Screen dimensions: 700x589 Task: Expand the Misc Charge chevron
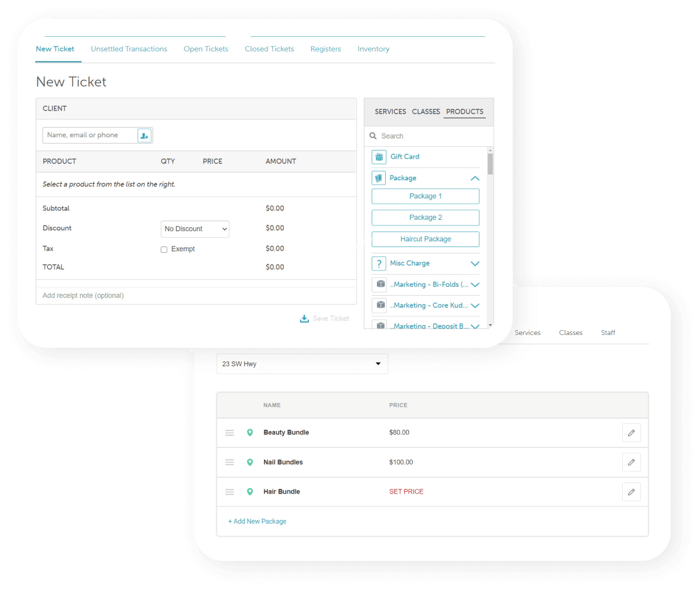coord(475,263)
